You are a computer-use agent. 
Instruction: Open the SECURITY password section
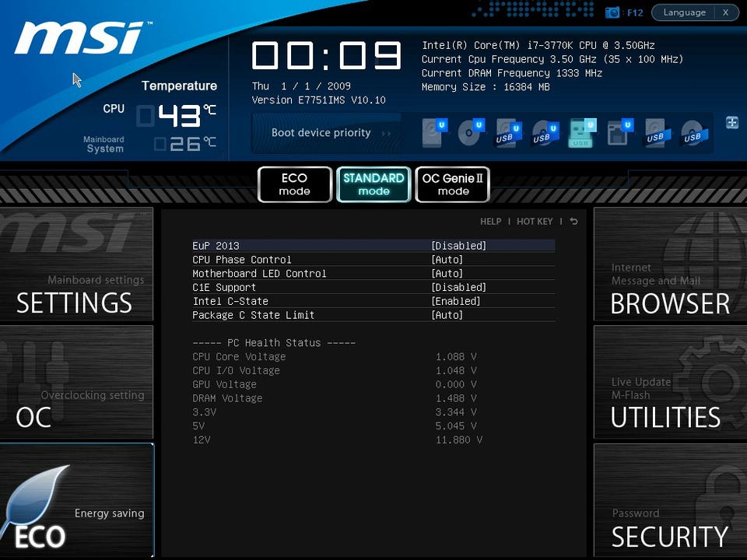click(670, 500)
